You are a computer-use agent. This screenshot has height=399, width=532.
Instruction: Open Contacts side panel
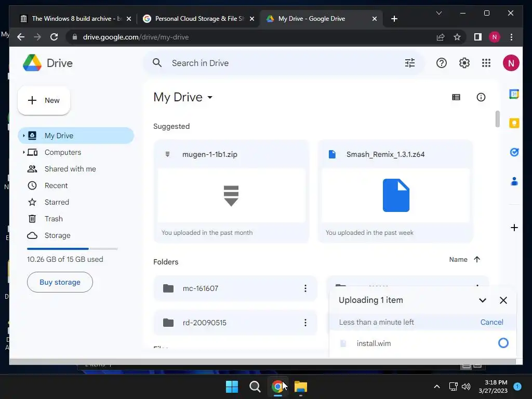pyautogui.click(x=514, y=181)
